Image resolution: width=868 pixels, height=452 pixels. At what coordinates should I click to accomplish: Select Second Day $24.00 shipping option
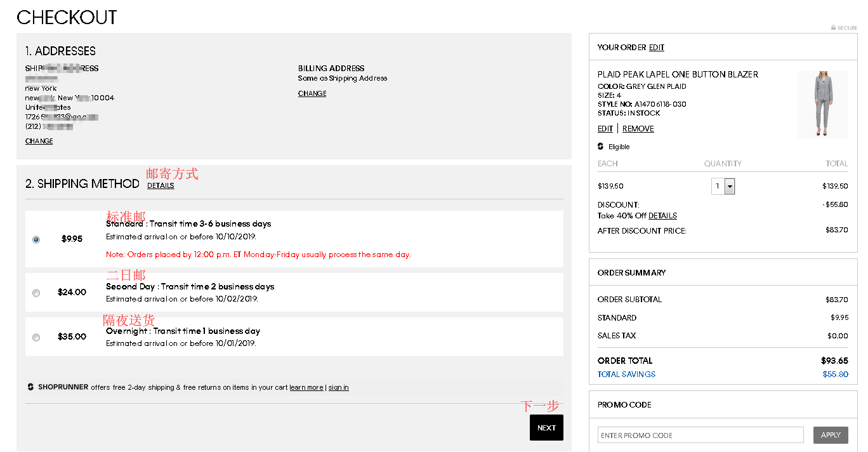(x=36, y=293)
